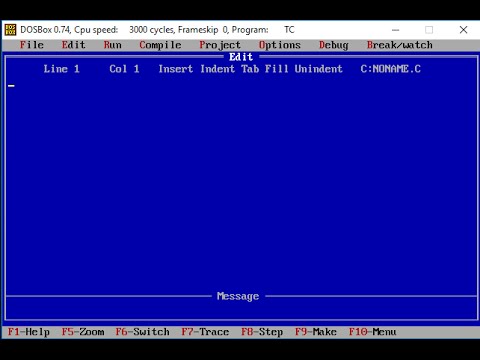Maximize the DOSBox window
Viewport: 480px width, 360px height.
click(429, 30)
